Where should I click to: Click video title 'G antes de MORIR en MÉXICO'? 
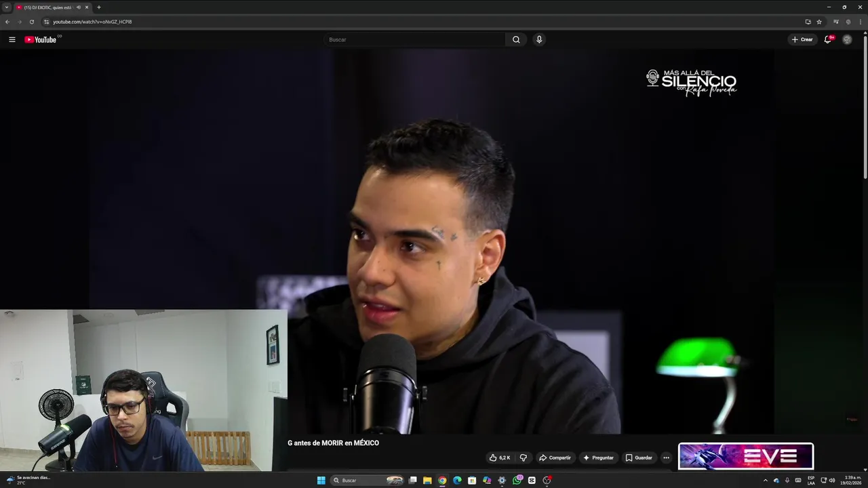(x=333, y=443)
